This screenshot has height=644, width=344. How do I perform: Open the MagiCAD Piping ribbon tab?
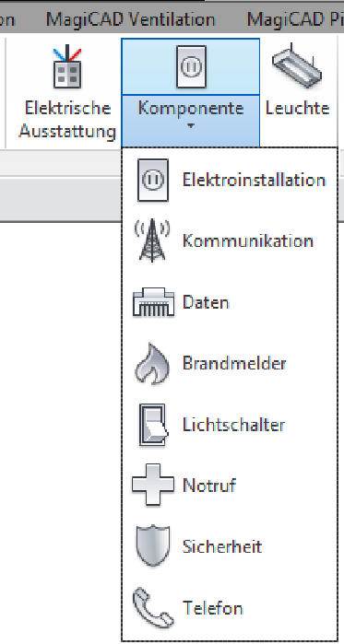click(295, 19)
